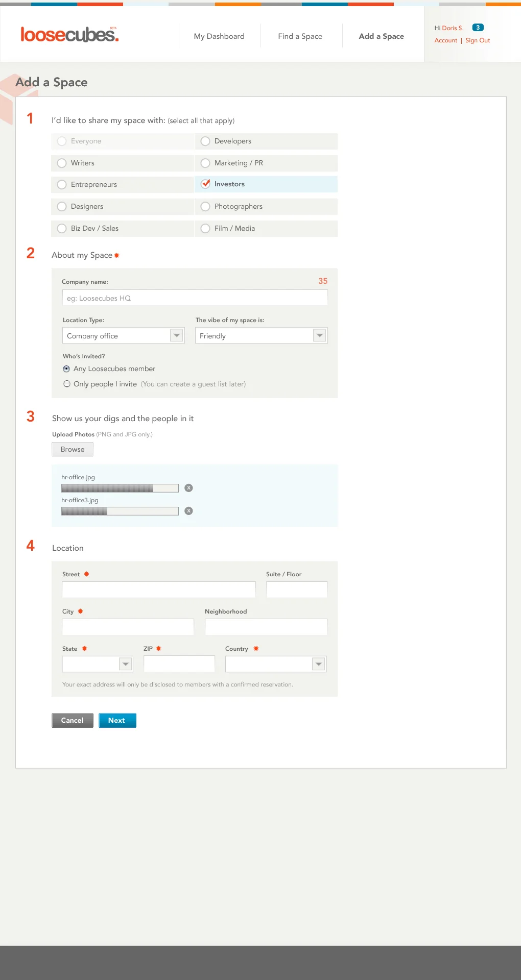The image size is (521, 980).
Task: Click the loosecubes logo
Action: tap(69, 35)
